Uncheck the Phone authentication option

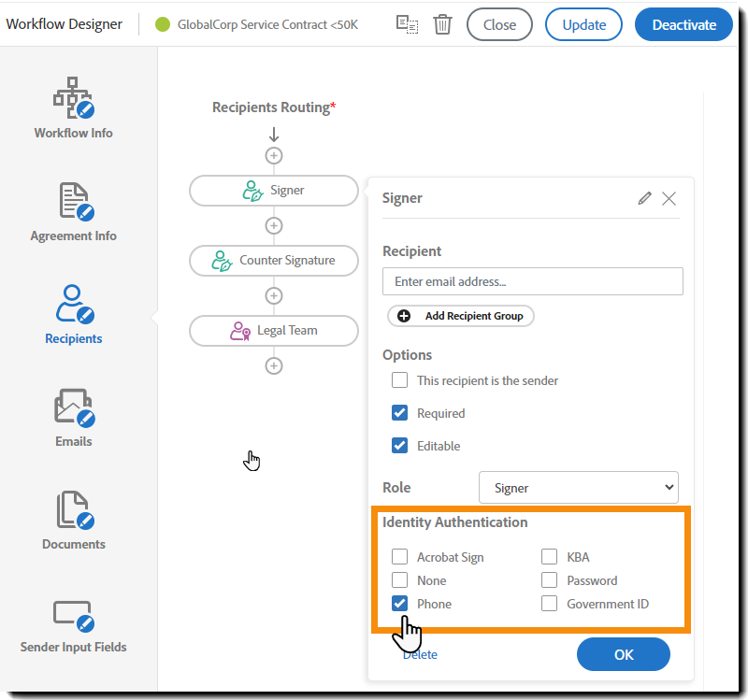(400, 603)
